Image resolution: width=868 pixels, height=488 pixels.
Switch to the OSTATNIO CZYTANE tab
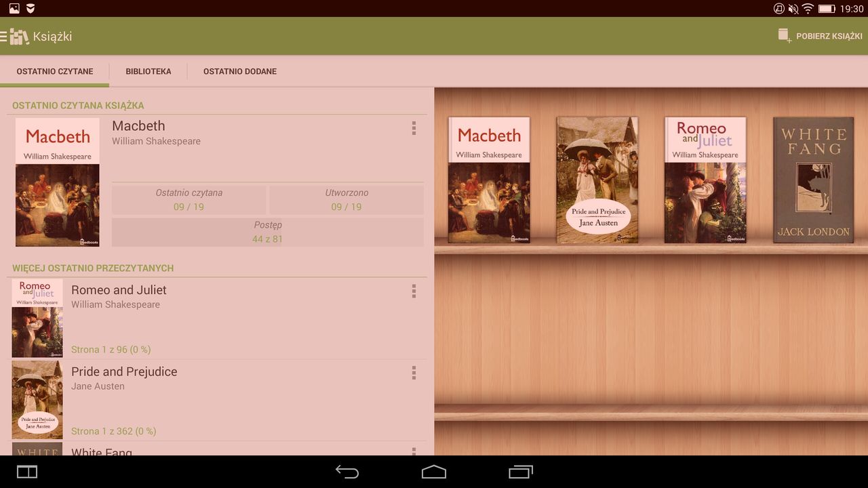click(x=55, y=71)
